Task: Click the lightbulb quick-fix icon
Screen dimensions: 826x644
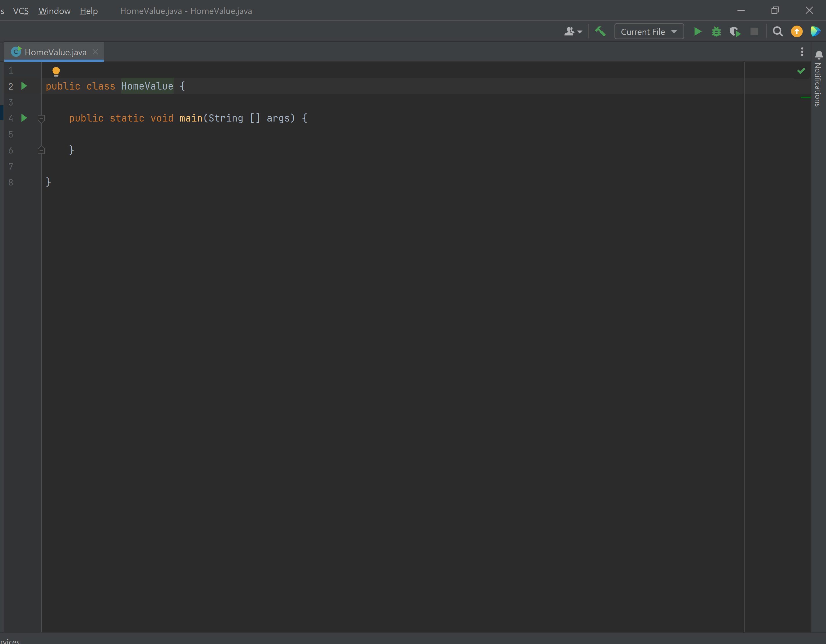Action: point(56,72)
